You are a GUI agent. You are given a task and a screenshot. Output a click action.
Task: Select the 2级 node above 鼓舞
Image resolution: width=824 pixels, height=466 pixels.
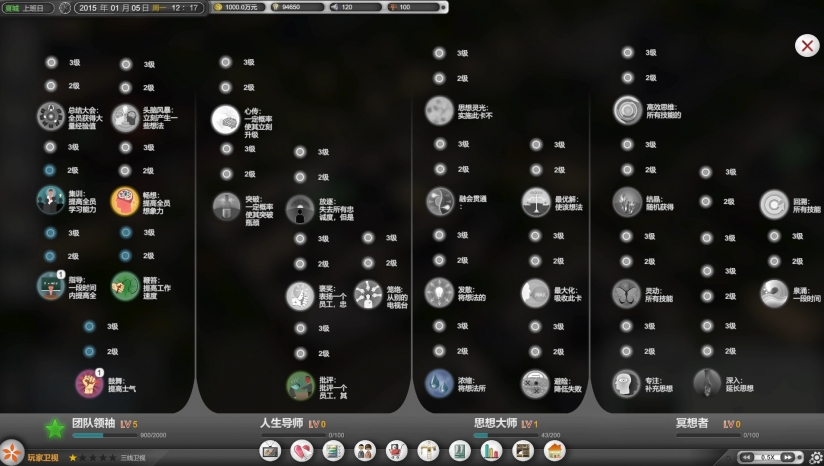pyautogui.click(x=89, y=351)
